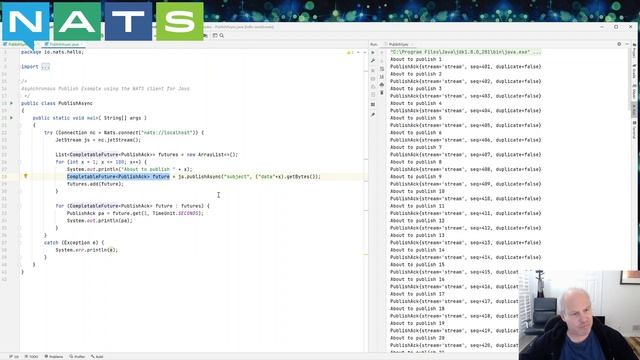Click the trash icon to clear console output

(x=382, y=93)
